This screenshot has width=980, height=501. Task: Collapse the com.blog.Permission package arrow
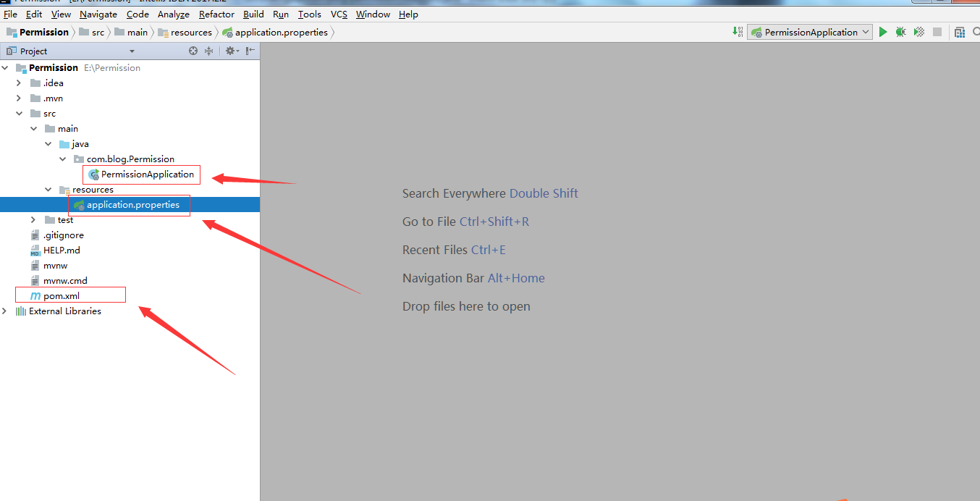[62, 159]
